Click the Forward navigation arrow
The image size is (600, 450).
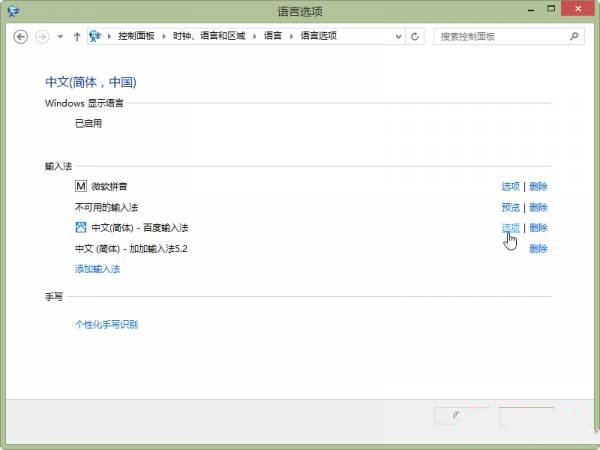pos(42,36)
